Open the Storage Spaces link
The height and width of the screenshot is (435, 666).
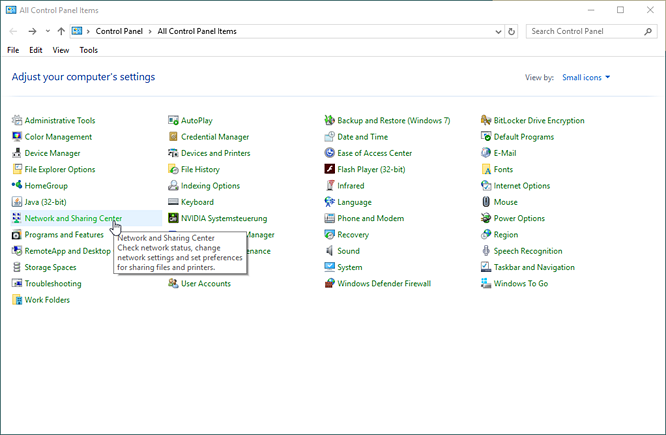pyautogui.click(x=51, y=267)
